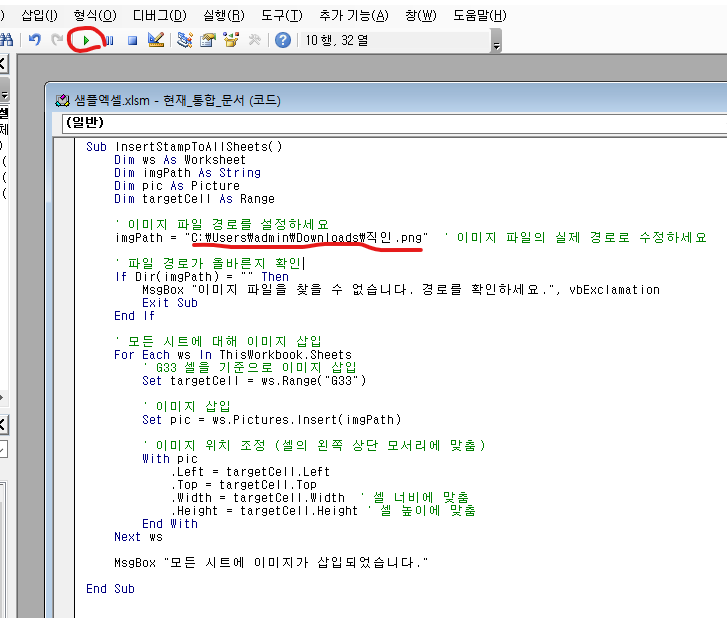
Task: Click the comment 셀 높이에 맞춤
Action: pyautogui.click(x=422, y=510)
